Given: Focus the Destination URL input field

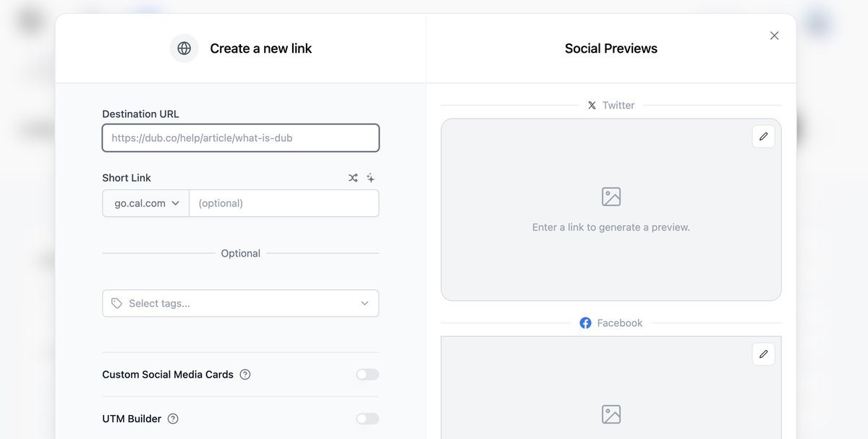Looking at the screenshot, I should tap(240, 138).
